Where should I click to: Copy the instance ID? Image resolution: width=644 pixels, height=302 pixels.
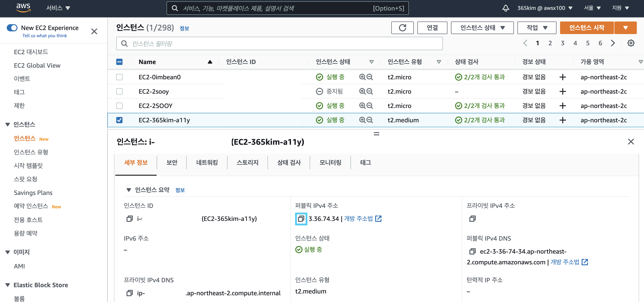coord(129,219)
